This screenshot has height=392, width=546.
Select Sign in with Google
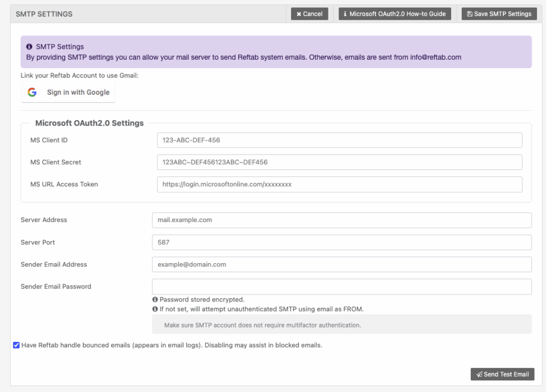68,92
